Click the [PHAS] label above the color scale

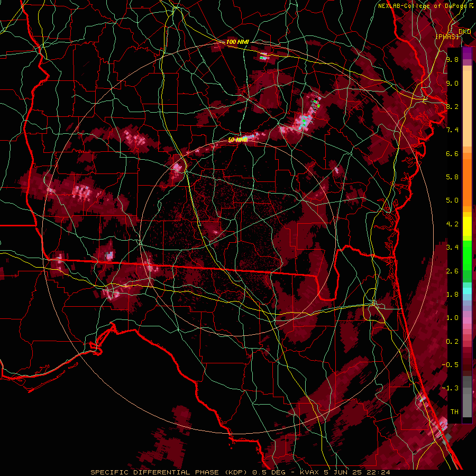(x=447, y=36)
